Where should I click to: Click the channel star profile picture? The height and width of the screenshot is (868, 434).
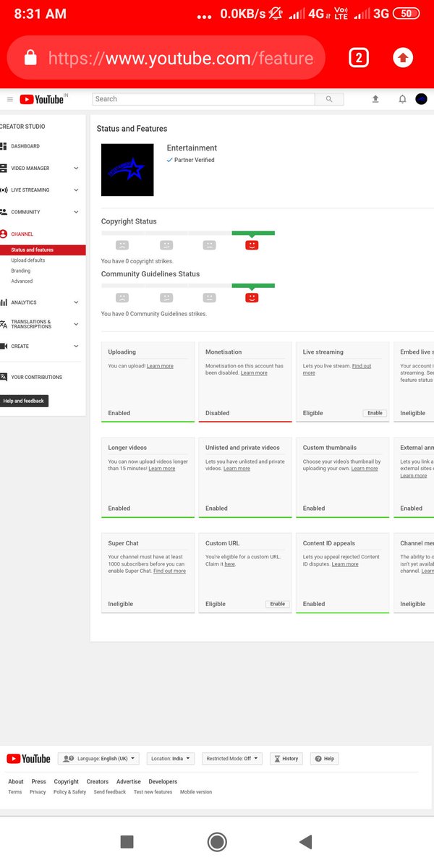[x=127, y=170]
